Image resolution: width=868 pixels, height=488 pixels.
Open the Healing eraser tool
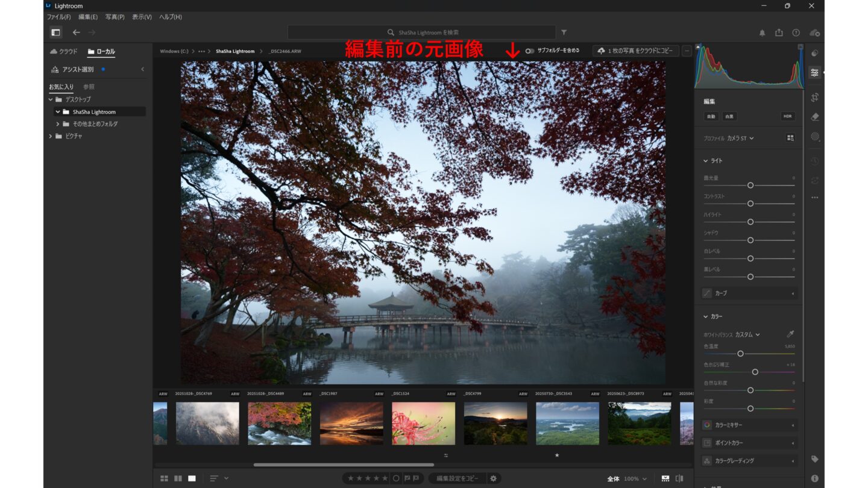815,116
